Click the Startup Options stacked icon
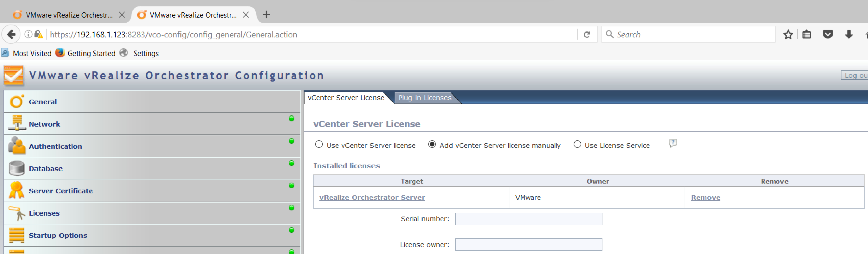868x254 pixels. (17, 235)
